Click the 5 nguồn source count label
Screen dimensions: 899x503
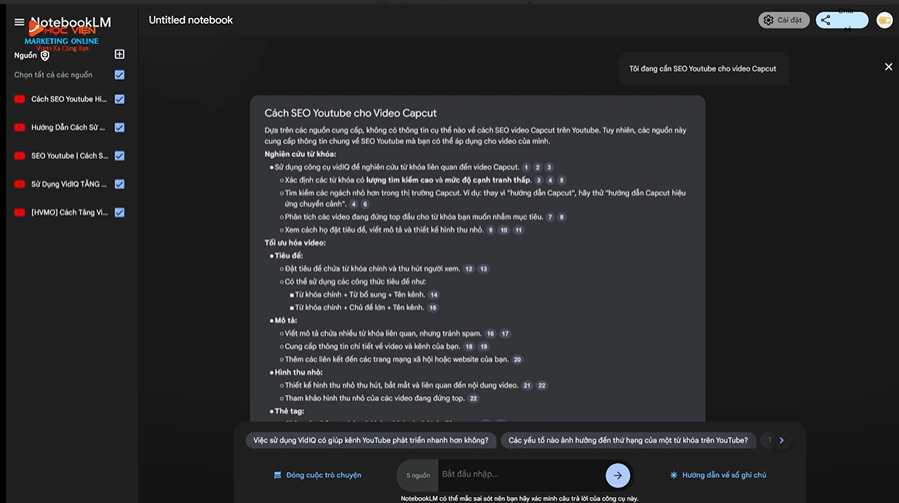(418, 475)
